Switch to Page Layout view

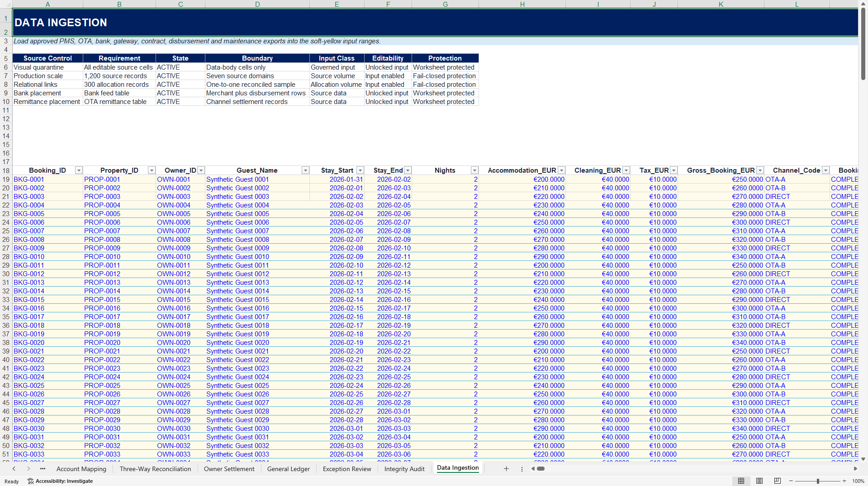(759, 481)
